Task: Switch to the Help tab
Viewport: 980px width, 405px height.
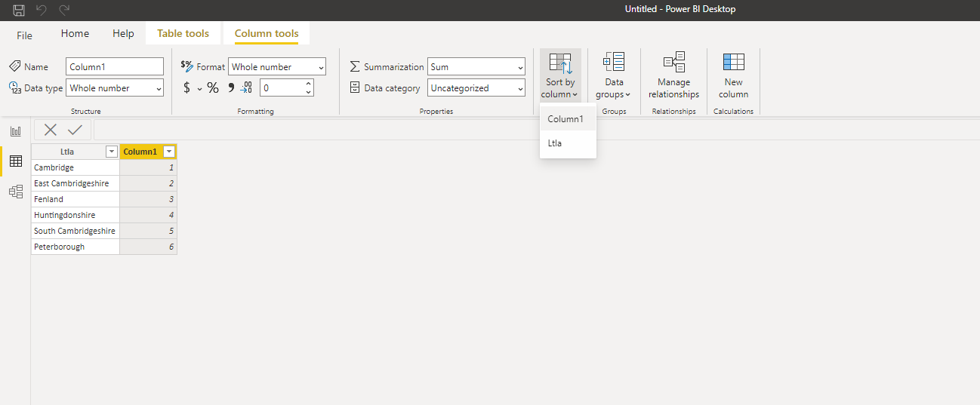Action: [x=123, y=33]
